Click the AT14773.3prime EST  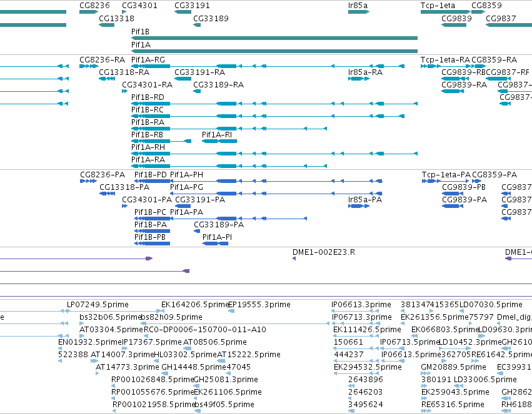[x=98, y=373]
